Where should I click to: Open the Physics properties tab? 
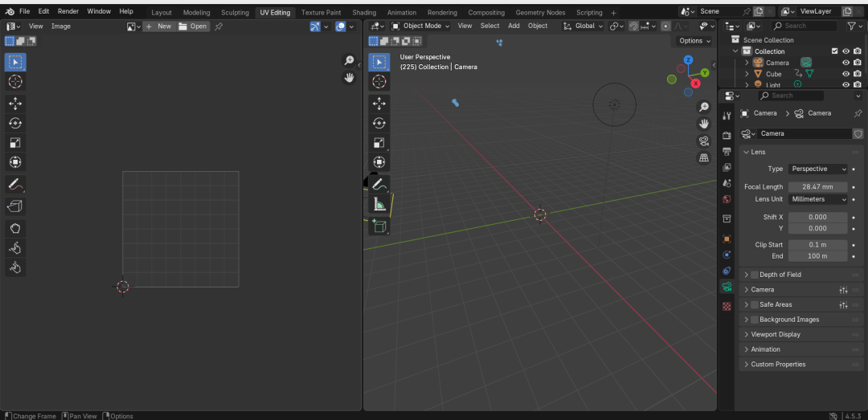pyautogui.click(x=727, y=255)
